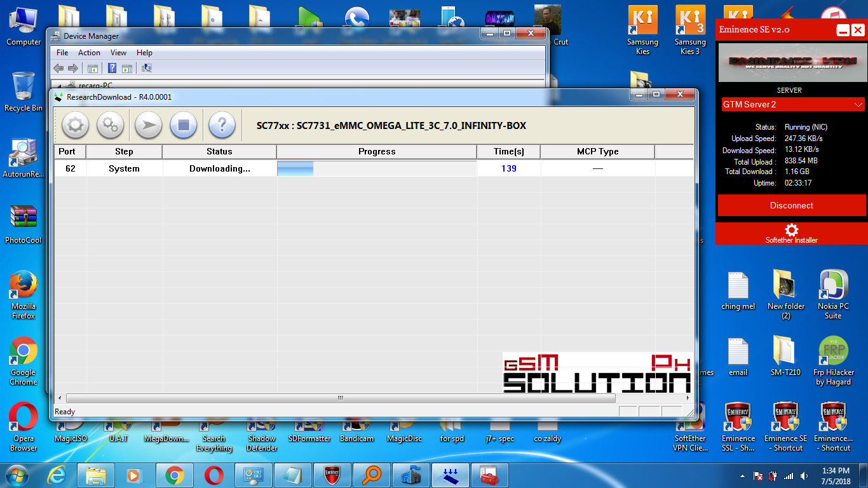Click Time(s) column header
The height and width of the screenshot is (488, 868).
coord(509,151)
